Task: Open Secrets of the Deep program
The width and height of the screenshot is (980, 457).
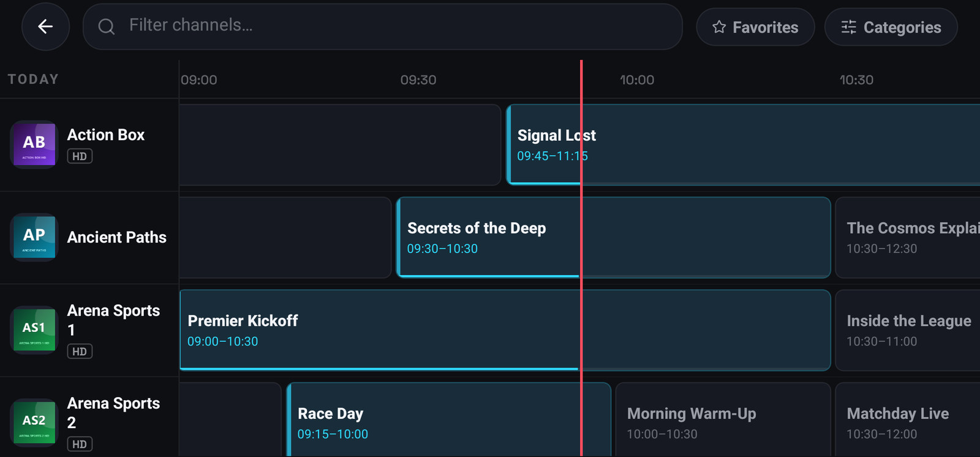Action: pos(613,237)
